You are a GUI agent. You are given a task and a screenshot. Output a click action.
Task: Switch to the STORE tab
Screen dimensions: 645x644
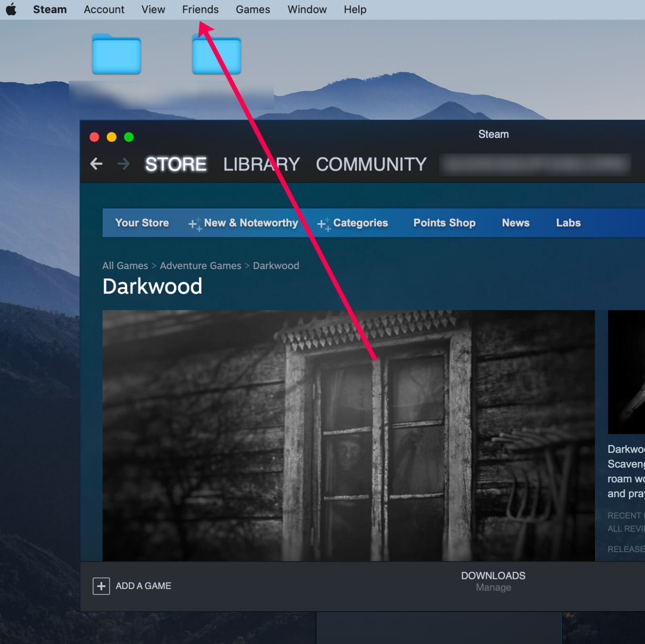coord(176,164)
